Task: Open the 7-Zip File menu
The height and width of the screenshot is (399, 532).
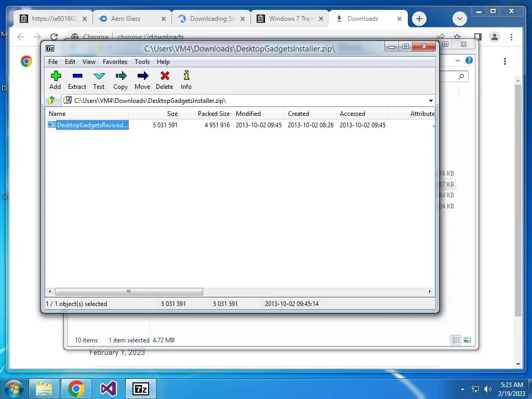Action: (53, 62)
